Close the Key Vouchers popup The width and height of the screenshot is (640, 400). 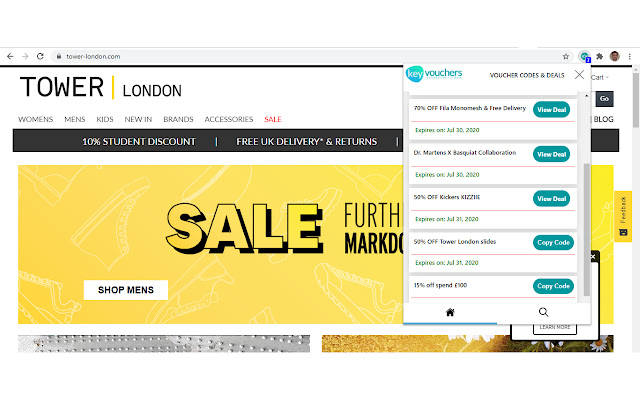pos(579,75)
